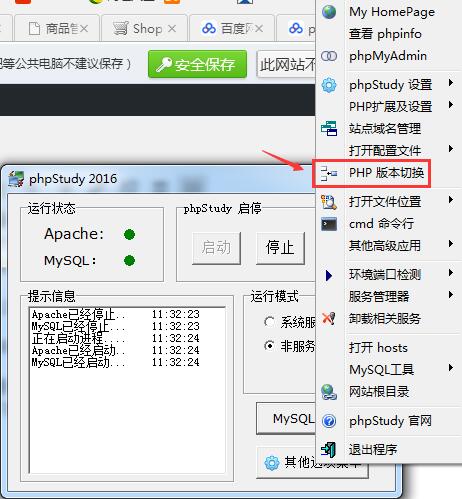This screenshot has height=499, width=462.
Task: Click the phpMyAdmin link icon
Action: tap(329, 56)
